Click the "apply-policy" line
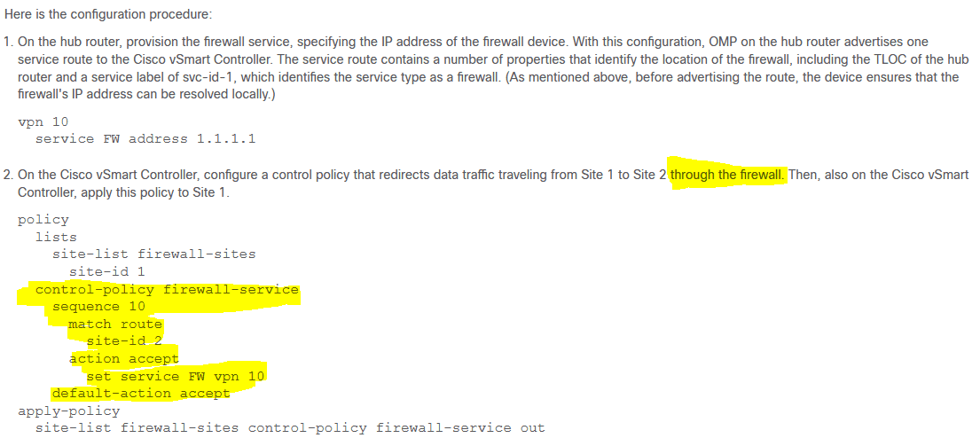Viewport: 980px width, 438px height. [69, 411]
